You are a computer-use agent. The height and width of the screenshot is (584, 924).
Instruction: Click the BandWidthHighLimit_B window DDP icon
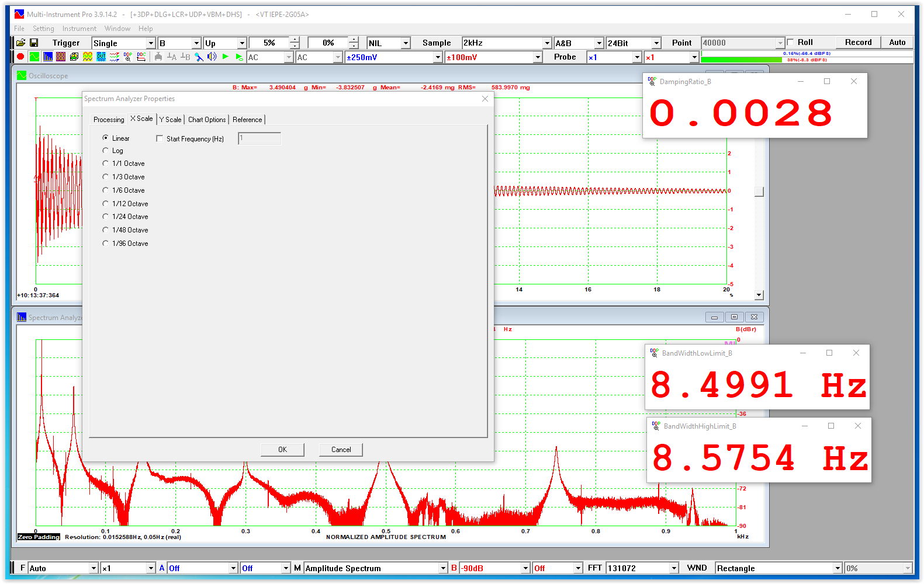656,426
